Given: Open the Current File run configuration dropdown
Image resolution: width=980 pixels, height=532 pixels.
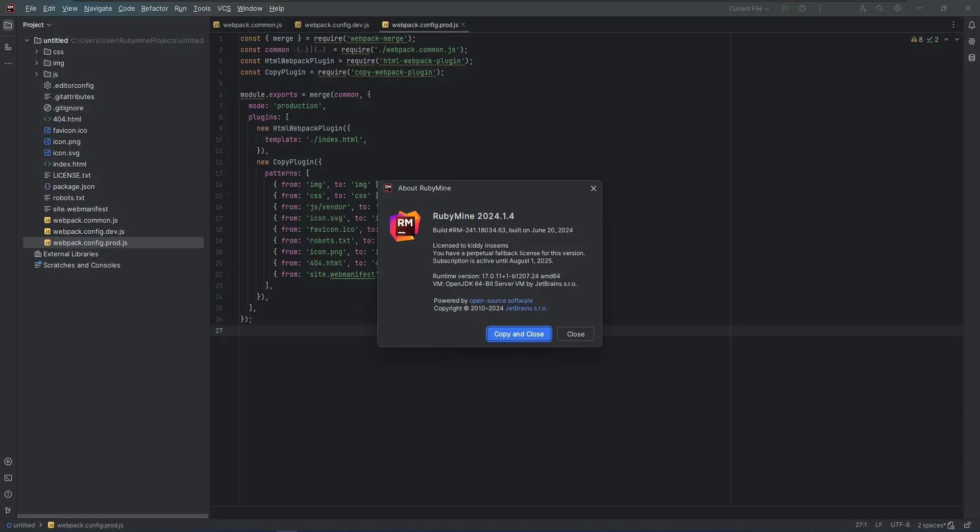Looking at the screenshot, I should pyautogui.click(x=749, y=8).
